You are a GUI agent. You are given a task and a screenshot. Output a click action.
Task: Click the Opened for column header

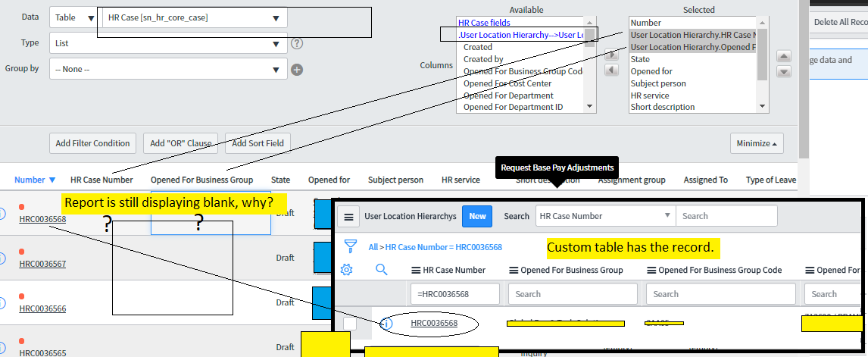(329, 180)
